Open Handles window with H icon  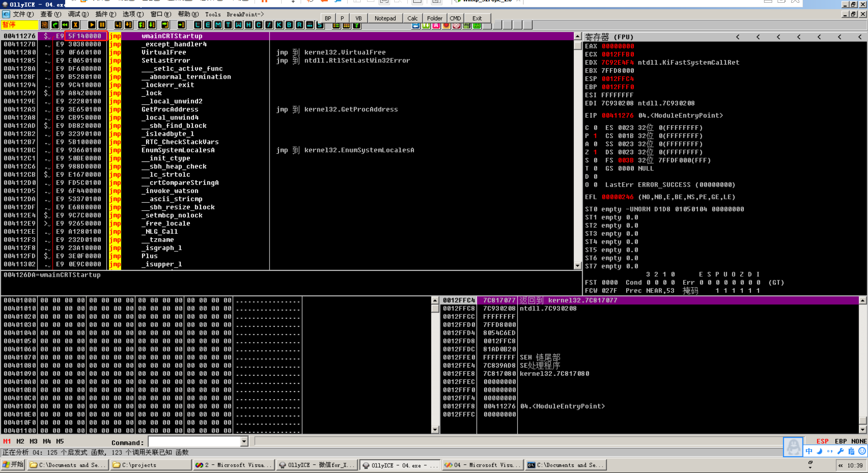[248, 25]
